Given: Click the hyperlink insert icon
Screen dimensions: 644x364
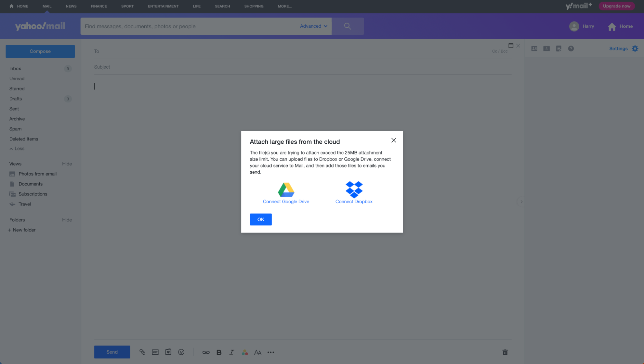Looking at the screenshot, I should click(x=206, y=352).
